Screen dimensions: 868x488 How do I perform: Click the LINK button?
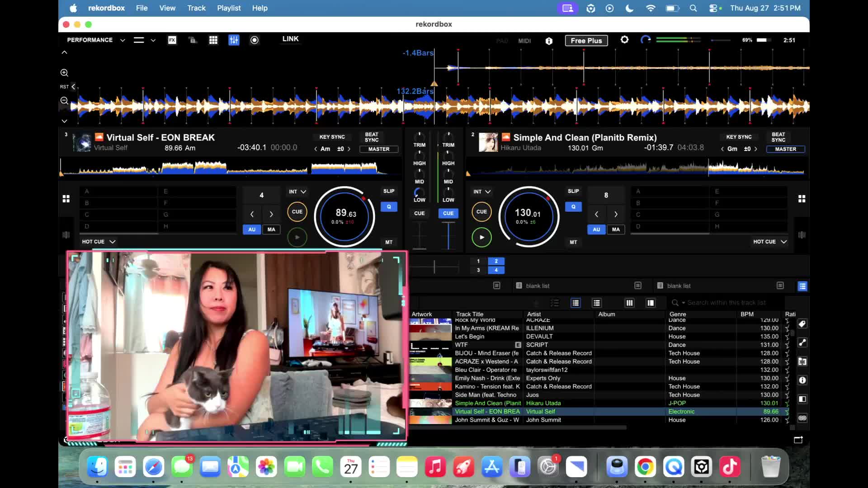(290, 39)
